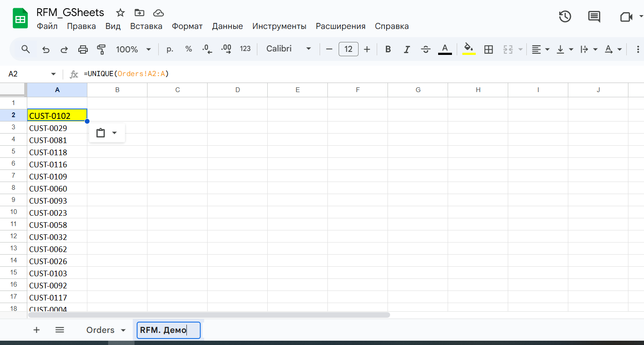Open version history clock icon
644x345 pixels.
point(565,17)
